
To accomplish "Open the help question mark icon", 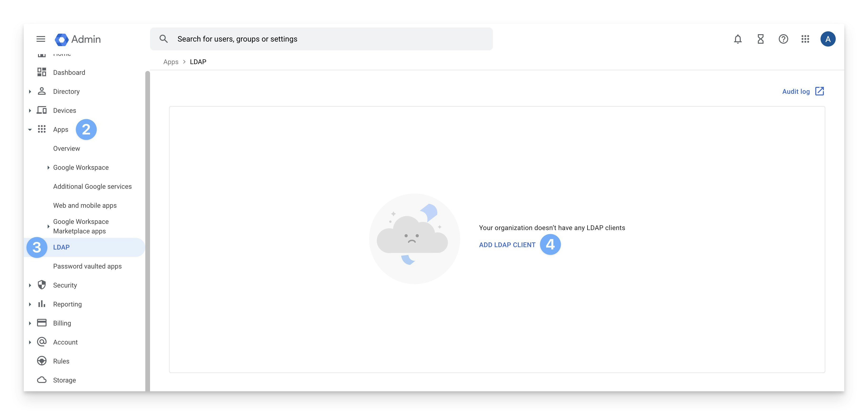I will [783, 39].
